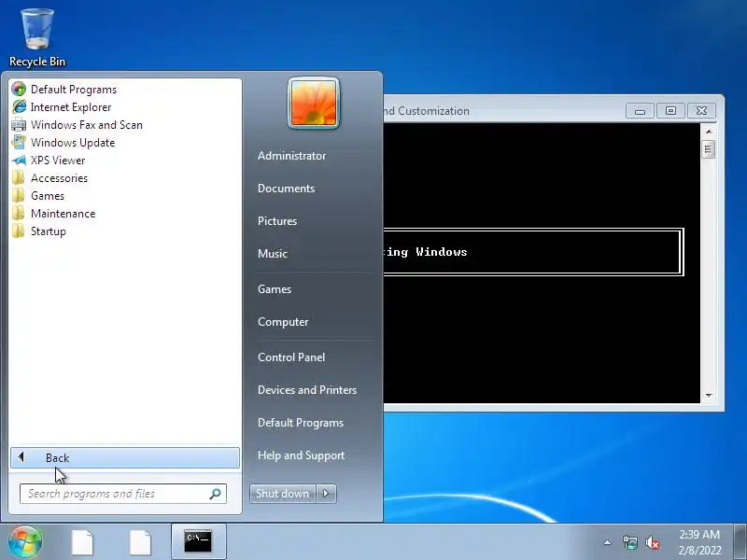Maximize the Customization console window

pos(670,111)
